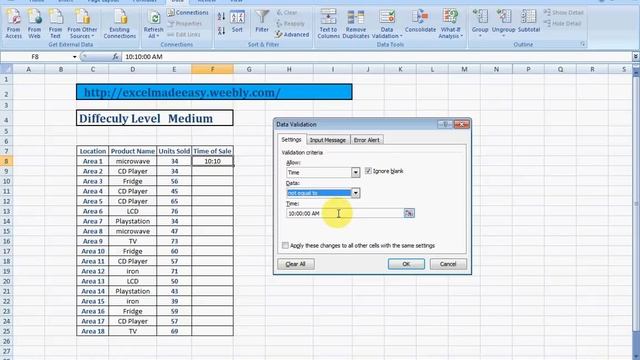Image resolution: width=640 pixels, height=360 pixels.
Task: Click Remove Duplicates icon
Action: coord(356,24)
